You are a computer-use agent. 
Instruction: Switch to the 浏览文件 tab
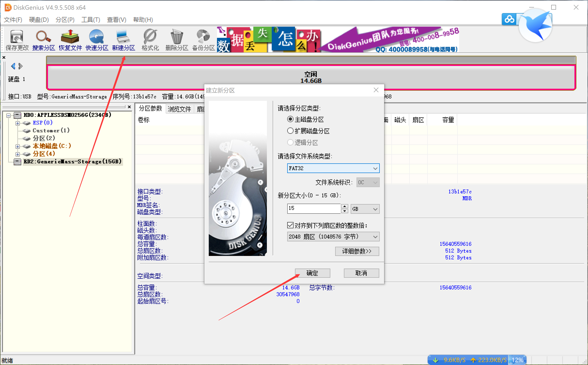coord(179,109)
